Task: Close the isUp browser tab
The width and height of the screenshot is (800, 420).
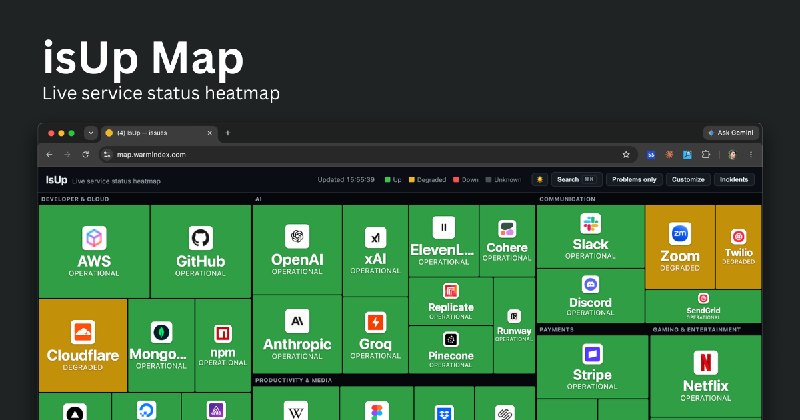Action: pos(209,133)
